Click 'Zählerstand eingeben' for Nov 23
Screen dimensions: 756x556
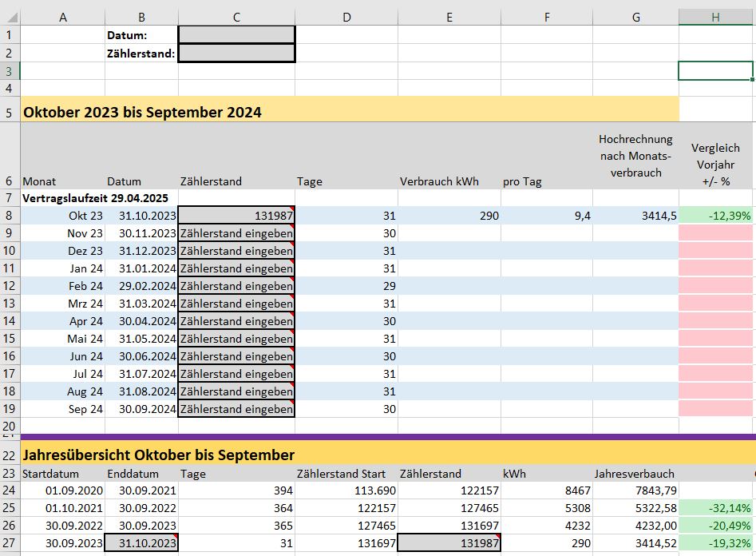click(x=237, y=233)
